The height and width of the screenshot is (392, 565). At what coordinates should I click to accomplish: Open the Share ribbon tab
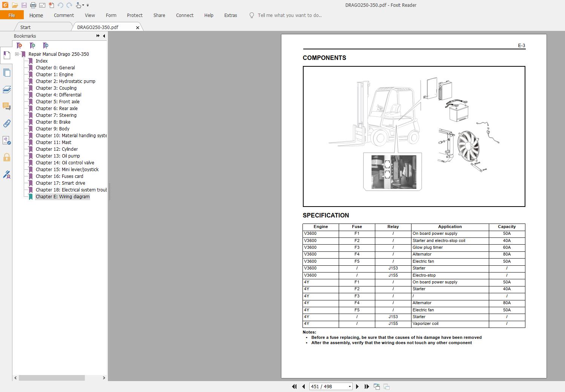click(159, 15)
